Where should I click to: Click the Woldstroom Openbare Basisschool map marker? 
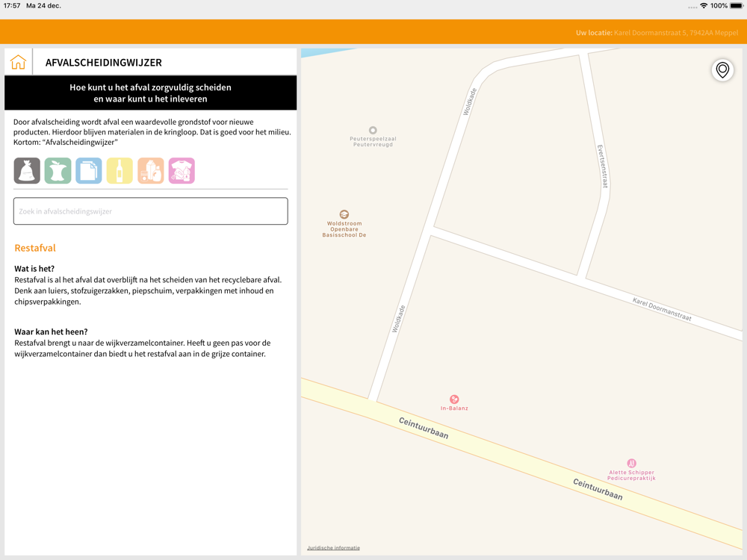[344, 214]
